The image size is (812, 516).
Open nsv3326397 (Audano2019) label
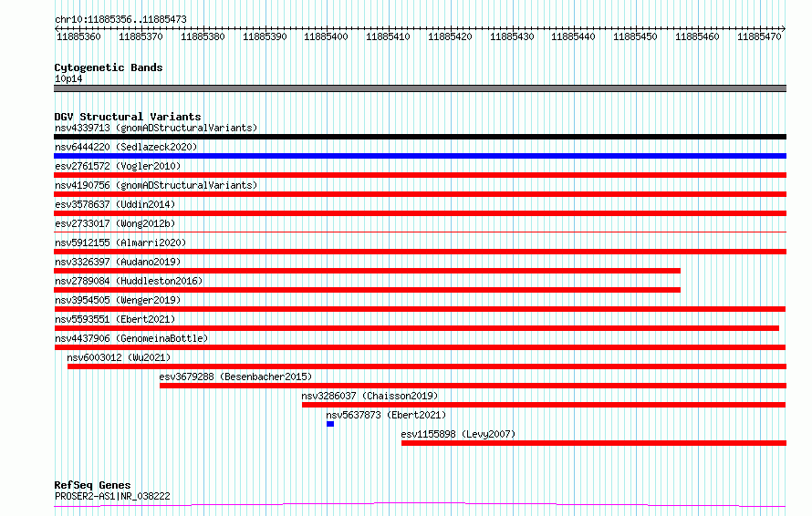[x=118, y=262]
